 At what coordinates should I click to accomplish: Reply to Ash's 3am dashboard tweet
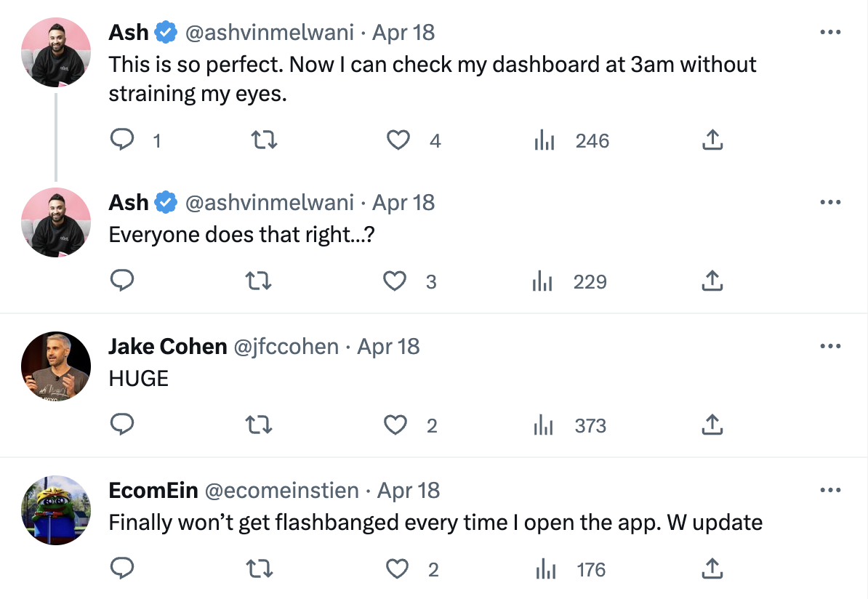pyautogui.click(x=122, y=140)
